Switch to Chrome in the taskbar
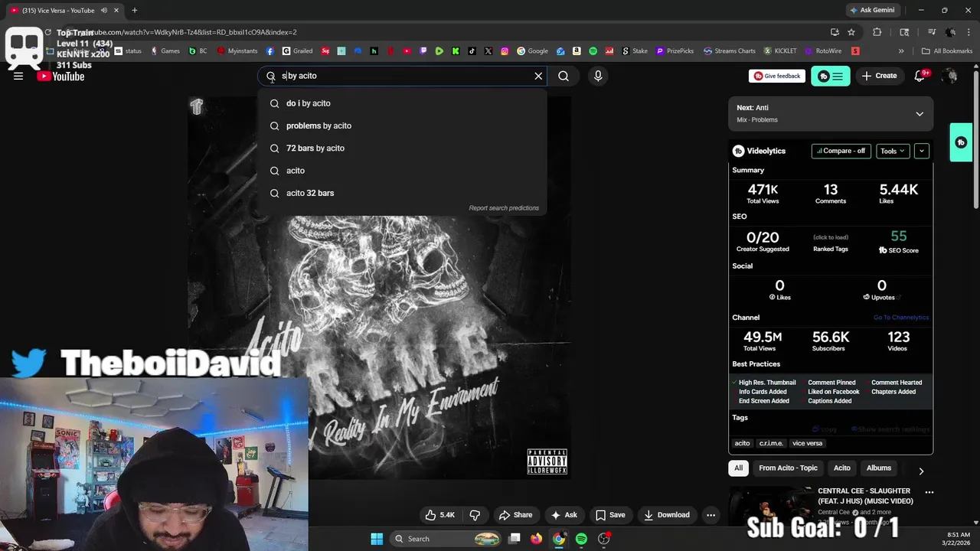This screenshot has width=980, height=551. click(559, 539)
